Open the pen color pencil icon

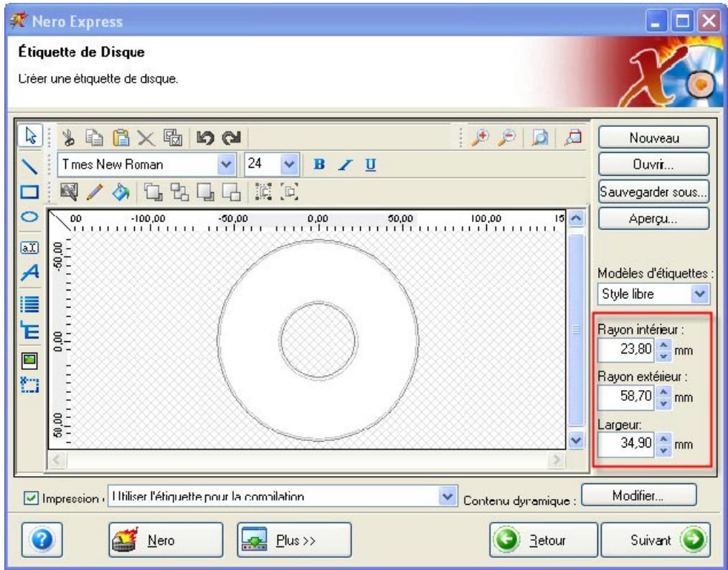click(x=95, y=191)
